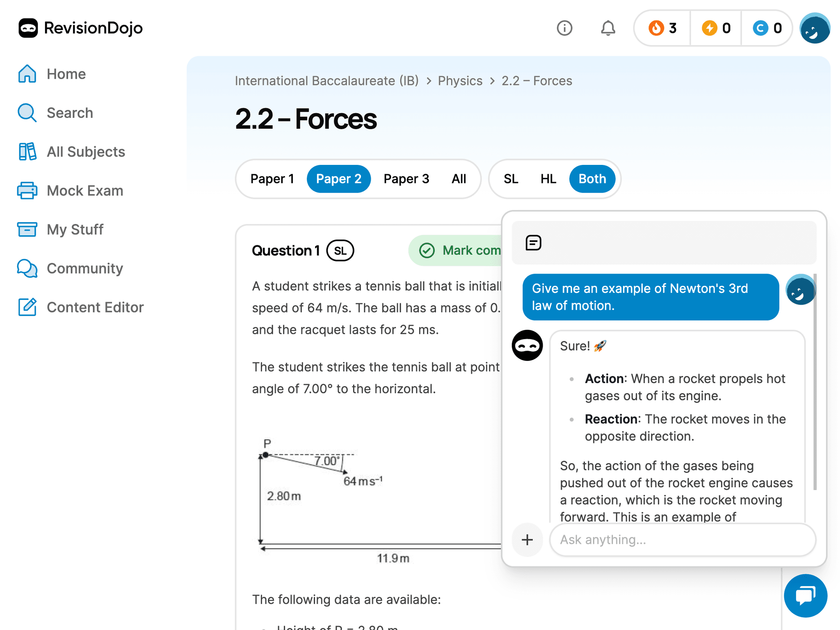Select All papers filter

459,177
